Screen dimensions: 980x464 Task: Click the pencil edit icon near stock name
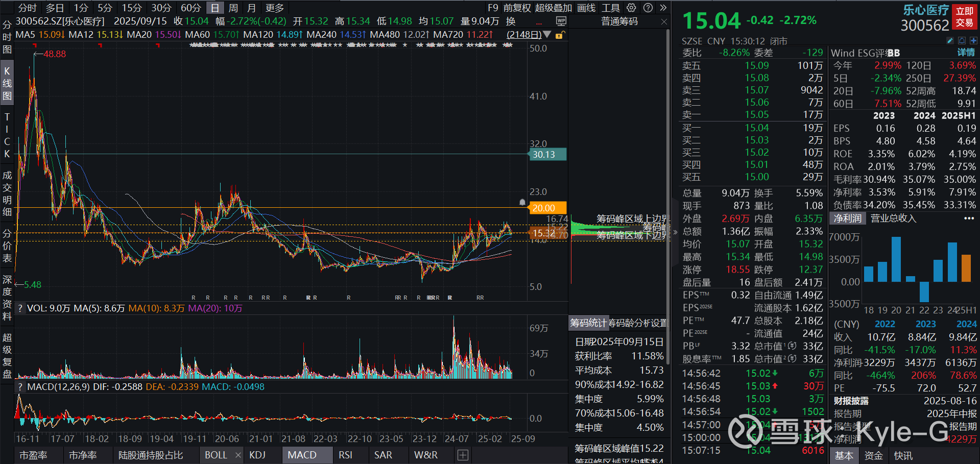pos(949,40)
